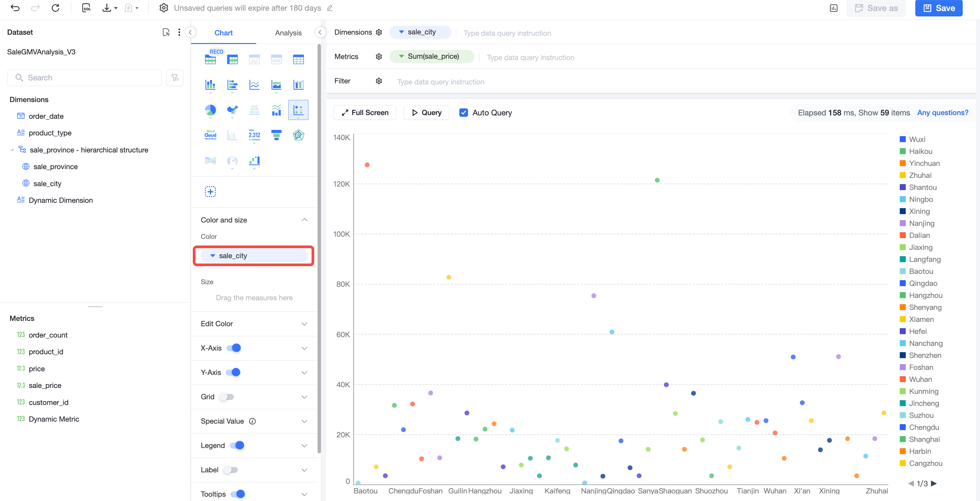Screen dimensions: 980x501
Task: Enable the Grid toggle
Action: click(227, 397)
